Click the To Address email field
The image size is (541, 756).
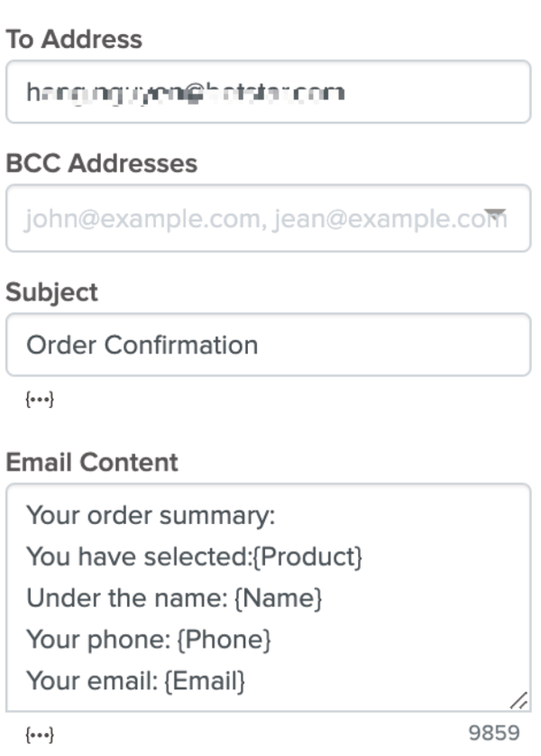(x=268, y=92)
